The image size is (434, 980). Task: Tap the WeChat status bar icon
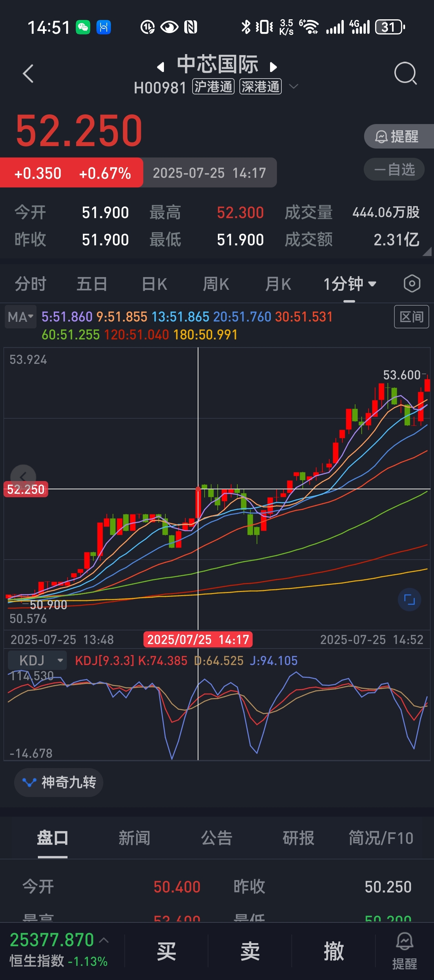[x=83, y=27]
